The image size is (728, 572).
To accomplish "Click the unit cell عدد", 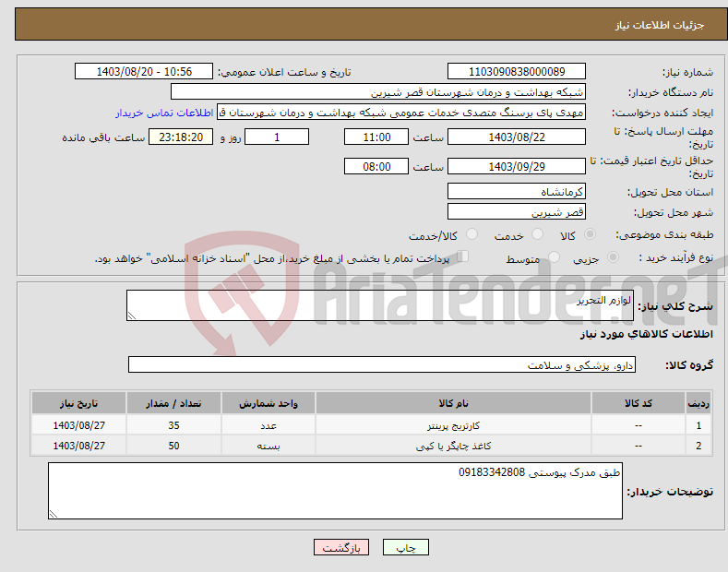I will pyautogui.click(x=269, y=424).
